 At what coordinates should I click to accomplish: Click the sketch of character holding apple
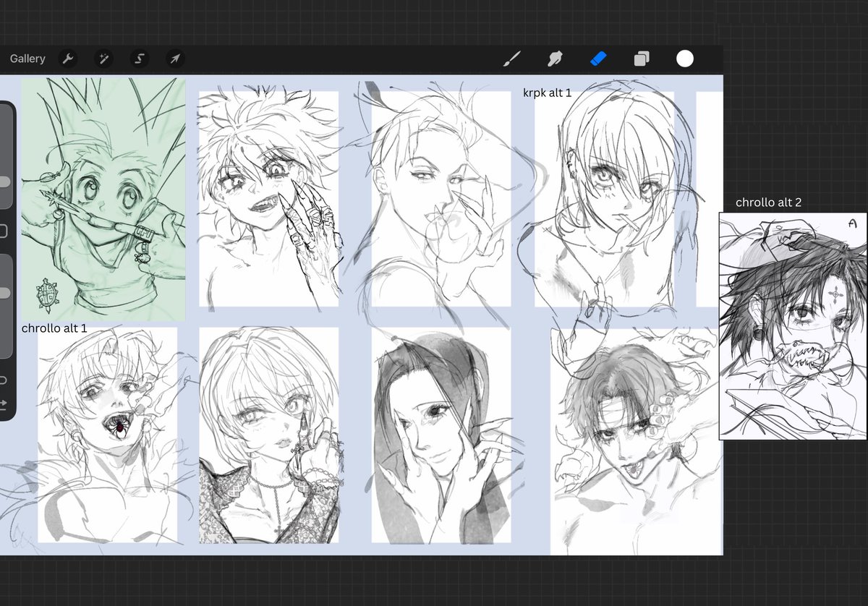[441, 199]
